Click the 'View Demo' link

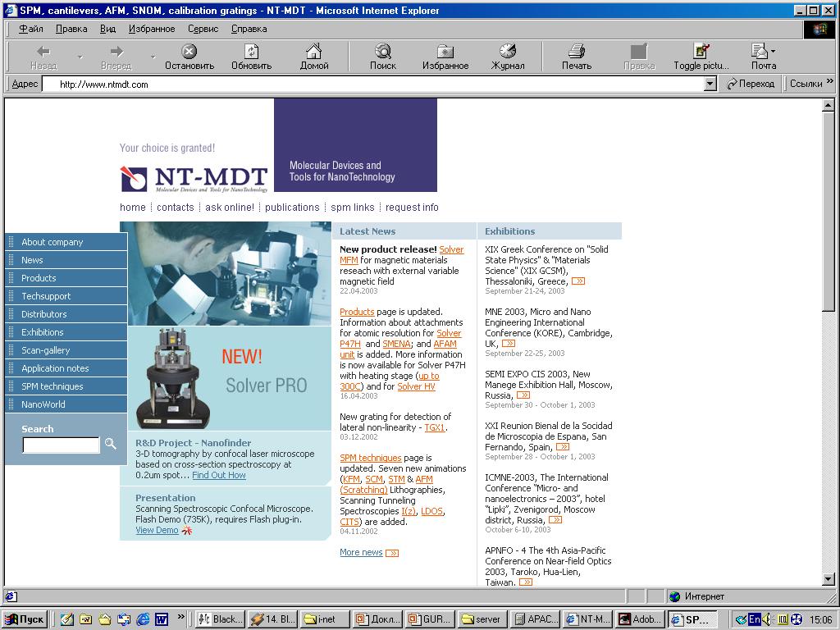157,531
